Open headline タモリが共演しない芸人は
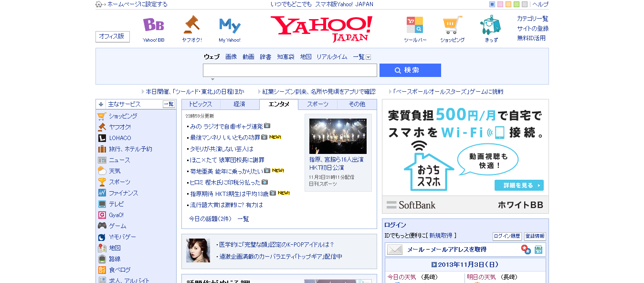This screenshot has width=644, height=283. 222,149
